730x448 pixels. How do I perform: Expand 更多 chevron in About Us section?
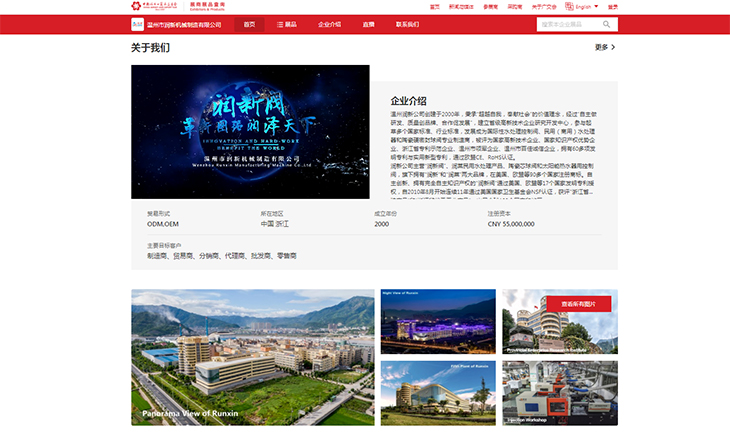point(612,47)
